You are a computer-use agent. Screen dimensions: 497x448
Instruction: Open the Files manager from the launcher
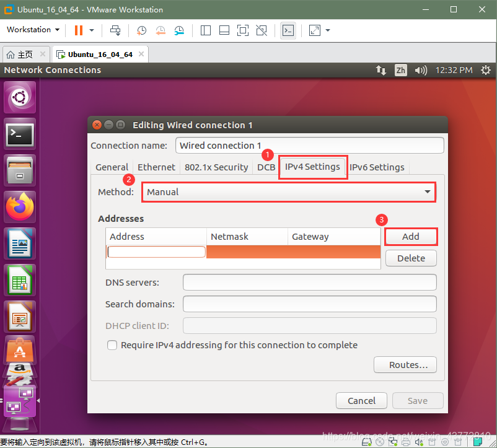20,170
